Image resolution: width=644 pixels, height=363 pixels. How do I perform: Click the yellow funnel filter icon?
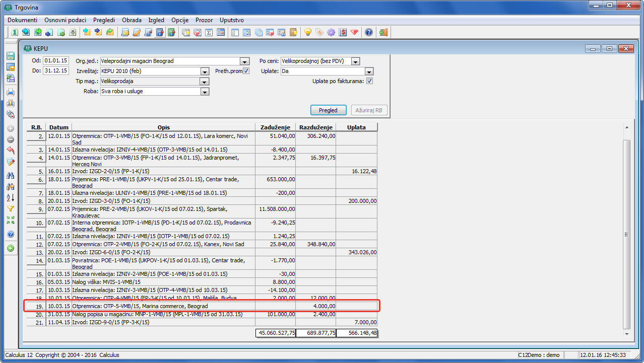(x=10, y=208)
